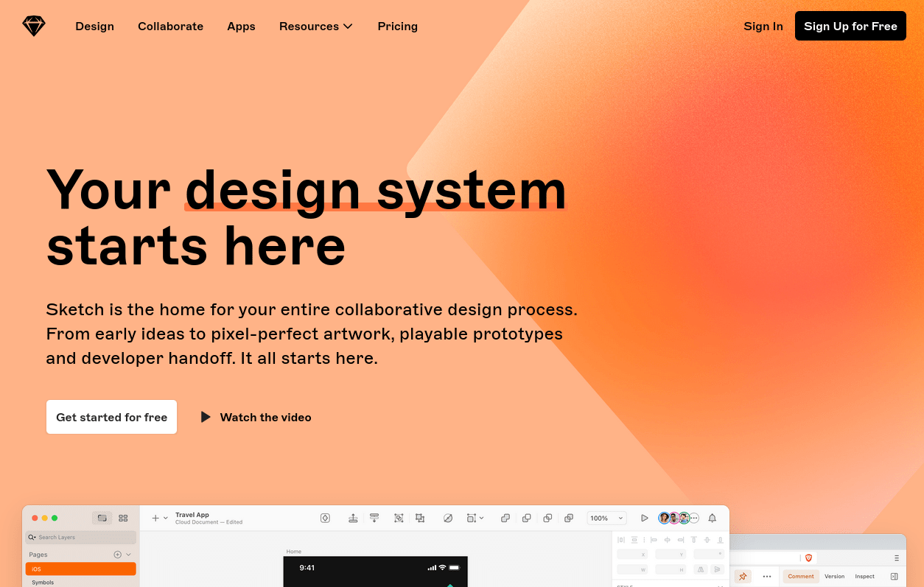The width and height of the screenshot is (924, 587).
Task: Open the Collaborate nav item
Action: [170, 27]
